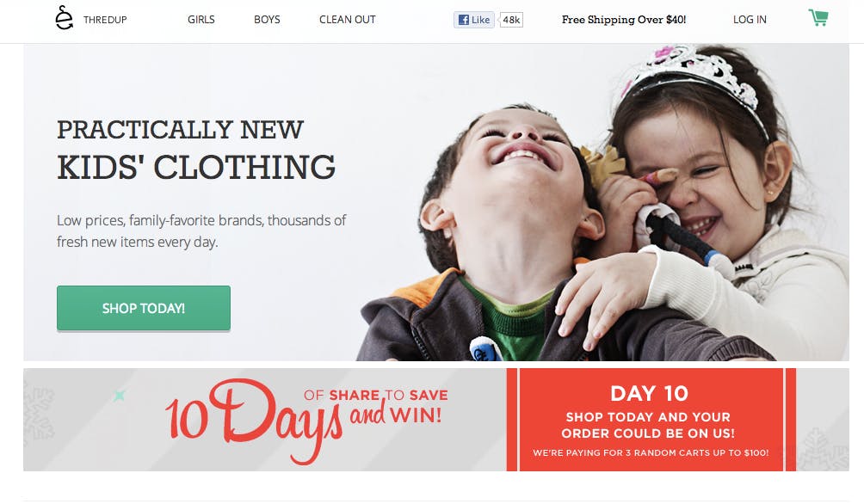Click the Shop Today! button
This screenshot has width=864, height=504.
143,308
